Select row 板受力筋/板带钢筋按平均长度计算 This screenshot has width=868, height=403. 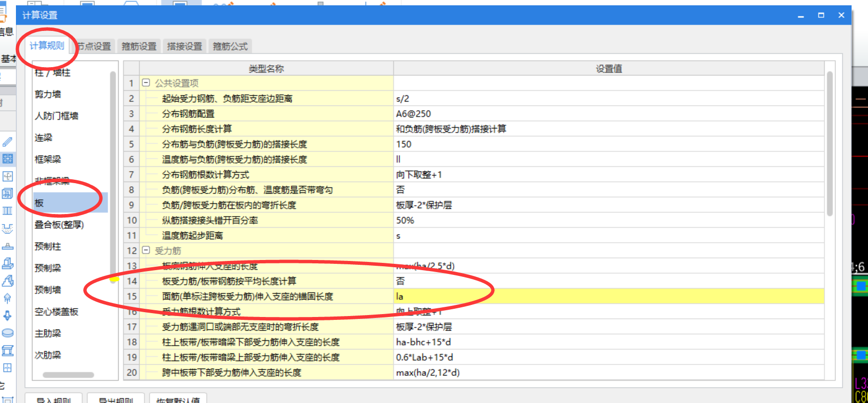point(266,281)
